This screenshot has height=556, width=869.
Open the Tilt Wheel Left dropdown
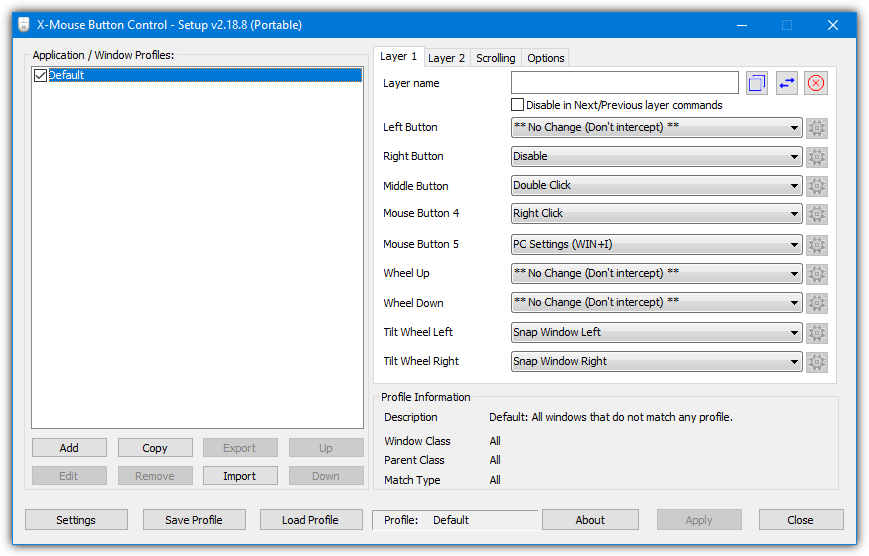pos(656,333)
